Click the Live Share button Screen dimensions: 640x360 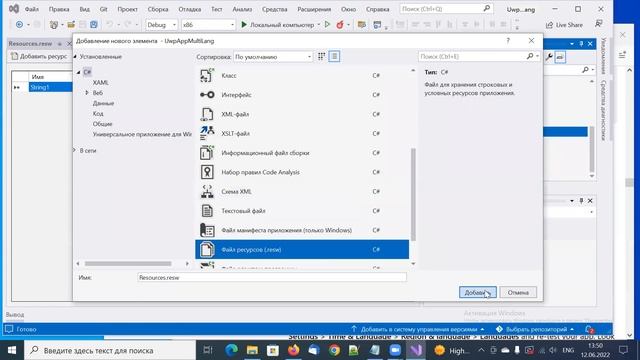pos(564,25)
